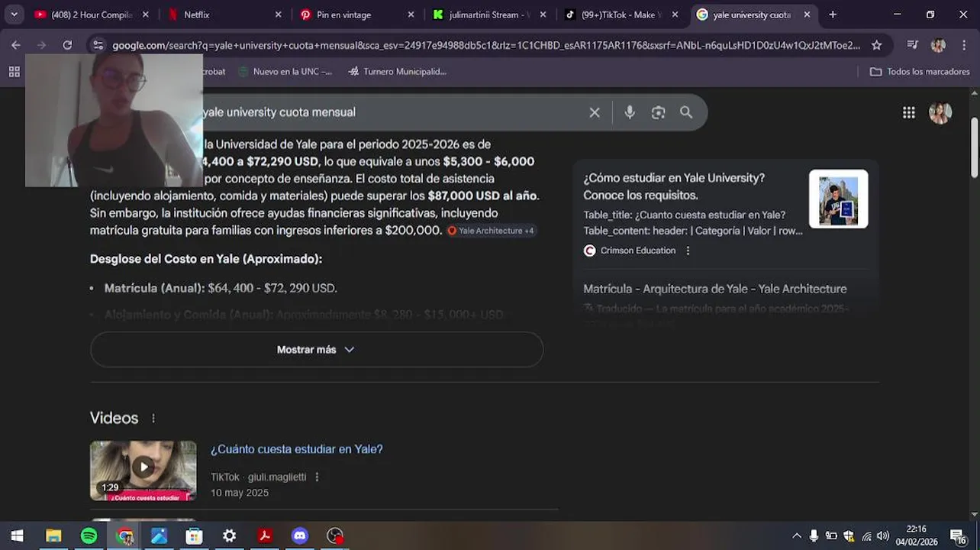This screenshot has width=980, height=550.
Task: Open the Videos section options menu
Action: [153, 419]
